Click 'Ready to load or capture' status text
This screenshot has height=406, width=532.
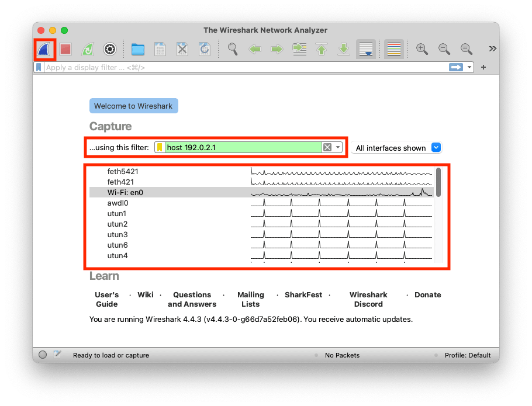coord(111,355)
